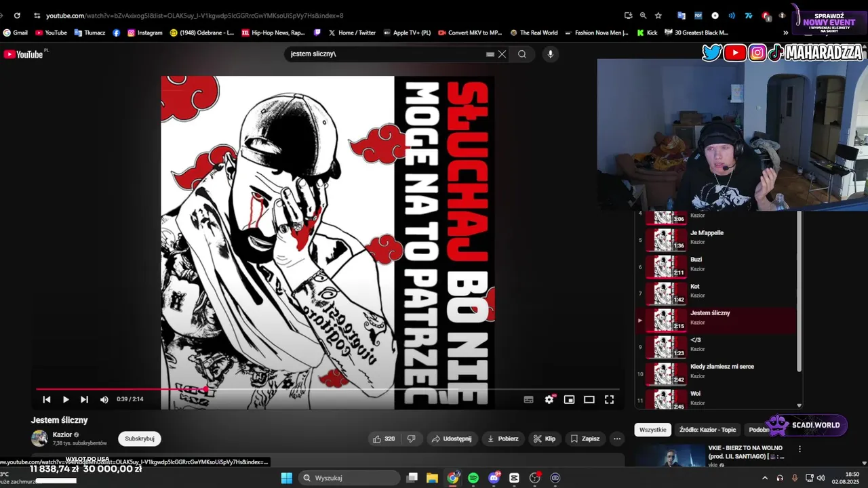
Task: Open Apple TV+ (PL) bookmark
Action: [x=407, y=33]
